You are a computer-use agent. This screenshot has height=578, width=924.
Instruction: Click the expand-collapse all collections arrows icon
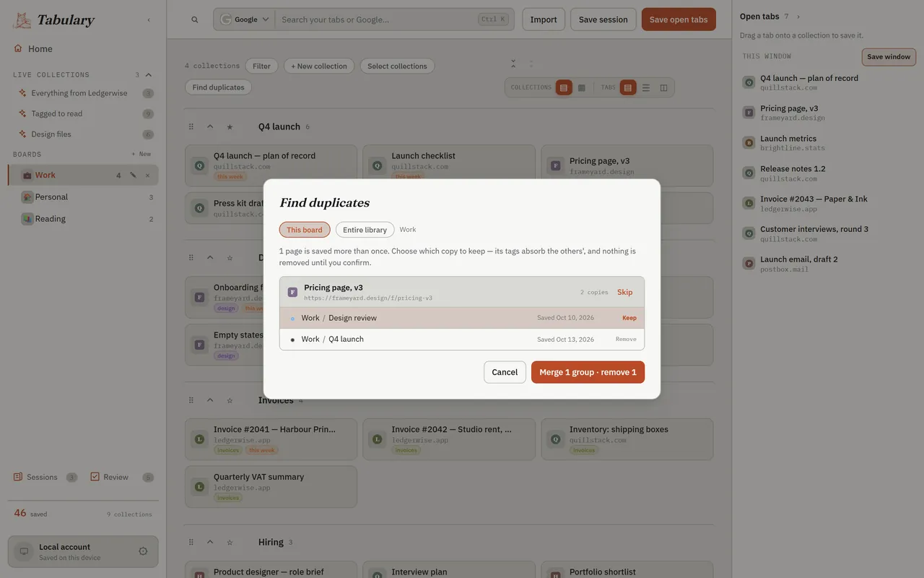[513, 64]
